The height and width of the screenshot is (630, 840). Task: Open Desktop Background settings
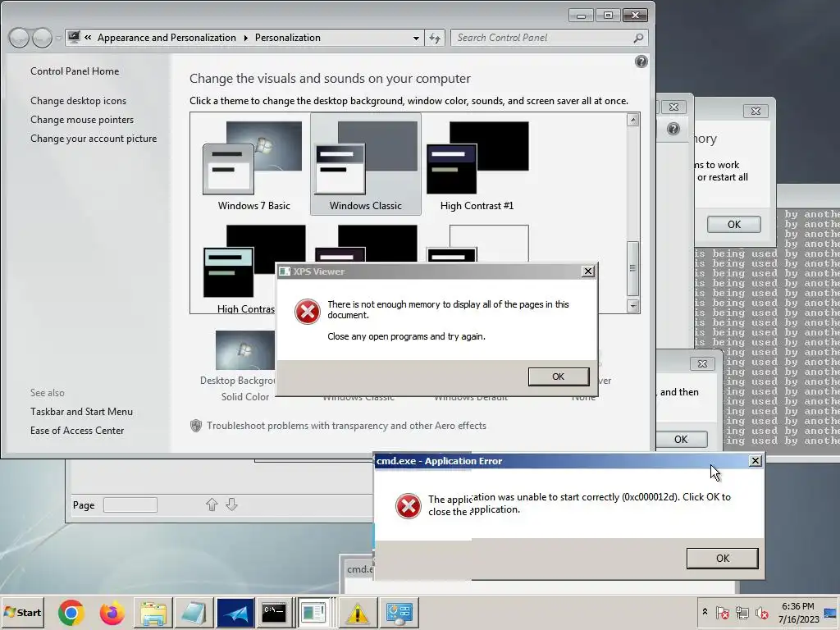244,366
